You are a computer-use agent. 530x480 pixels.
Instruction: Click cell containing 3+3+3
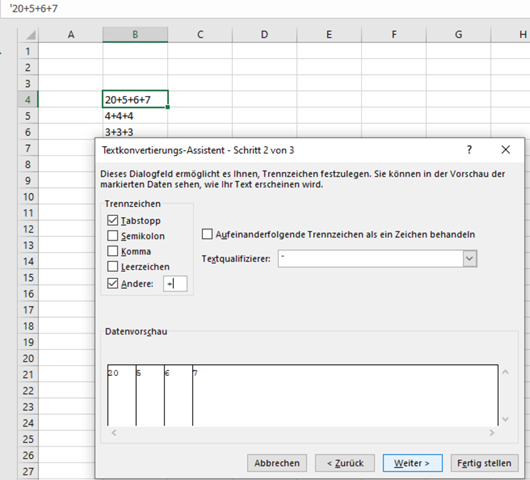(x=135, y=132)
